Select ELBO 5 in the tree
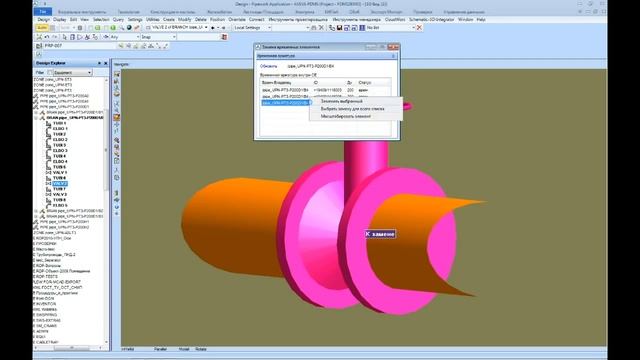Image resolution: width=640 pixels, height=360 pixels. click(60, 206)
